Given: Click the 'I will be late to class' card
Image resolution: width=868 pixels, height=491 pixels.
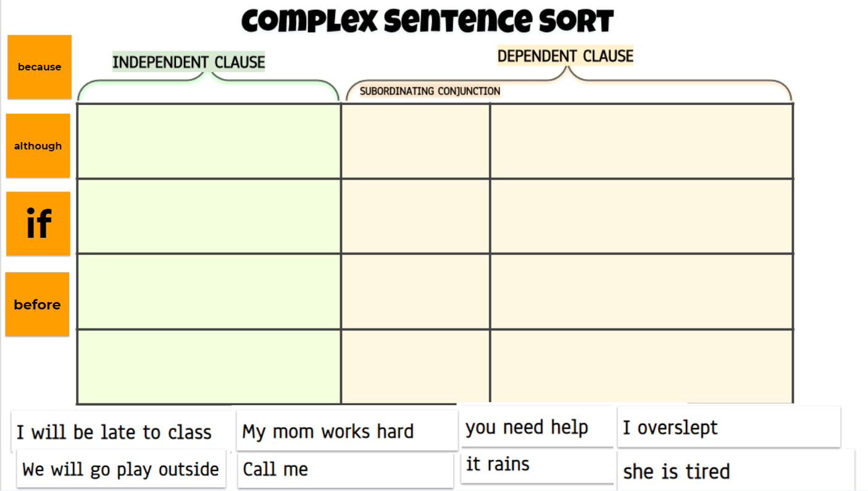Looking at the screenshot, I should tap(122, 432).
